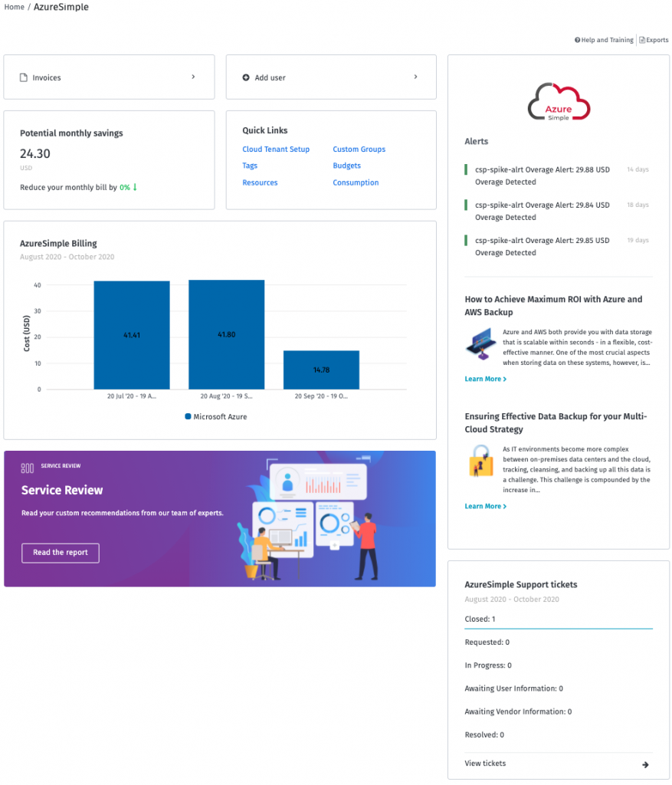Click the 14.78 billing bar
Image resolution: width=672 pixels, height=785 pixels.
pyautogui.click(x=321, y=370)
